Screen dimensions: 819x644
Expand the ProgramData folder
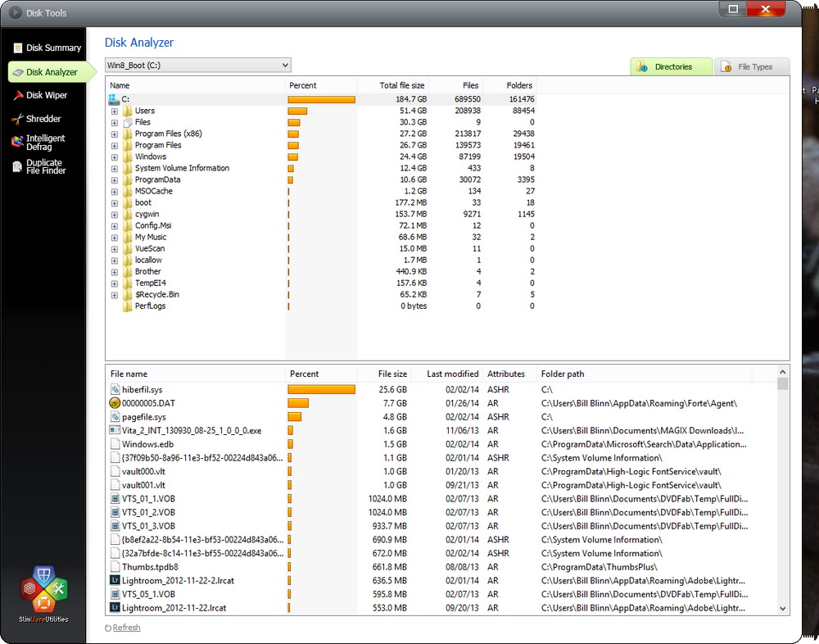(115, 179)
